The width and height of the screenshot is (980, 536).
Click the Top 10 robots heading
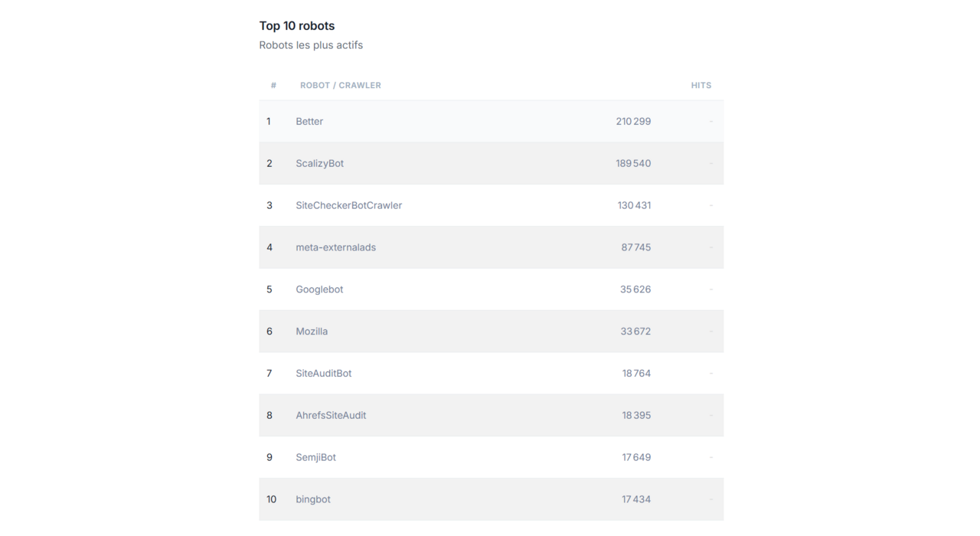pyautogui.click(x=297, y=26)
